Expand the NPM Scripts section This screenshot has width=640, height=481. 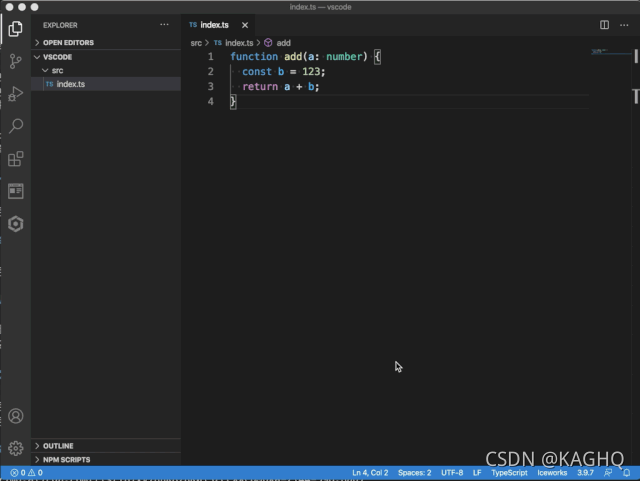pyautogui.click(x=106, y=460)
